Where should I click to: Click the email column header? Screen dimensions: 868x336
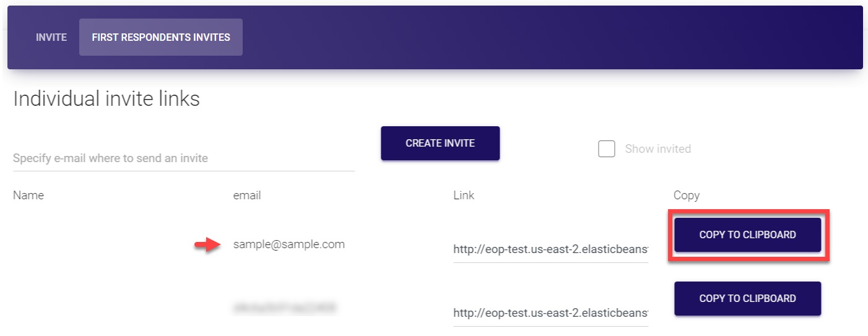point(247,196)
